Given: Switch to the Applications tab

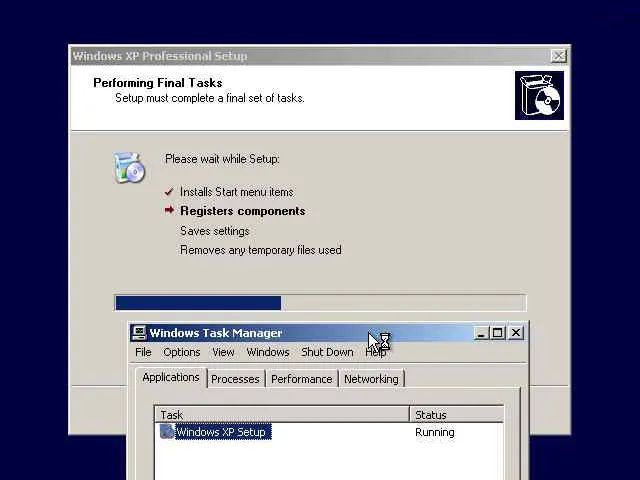Looking at the screenshot, I should 171,378.
